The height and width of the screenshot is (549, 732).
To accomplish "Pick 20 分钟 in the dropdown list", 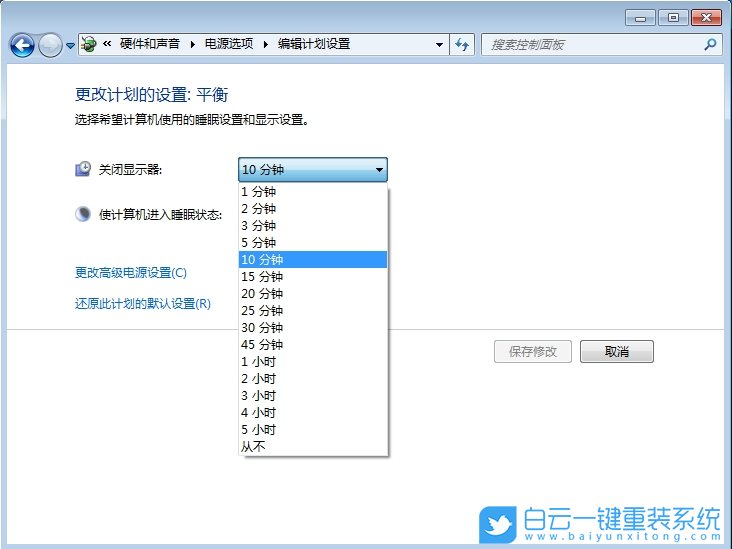I will point(313,294).
